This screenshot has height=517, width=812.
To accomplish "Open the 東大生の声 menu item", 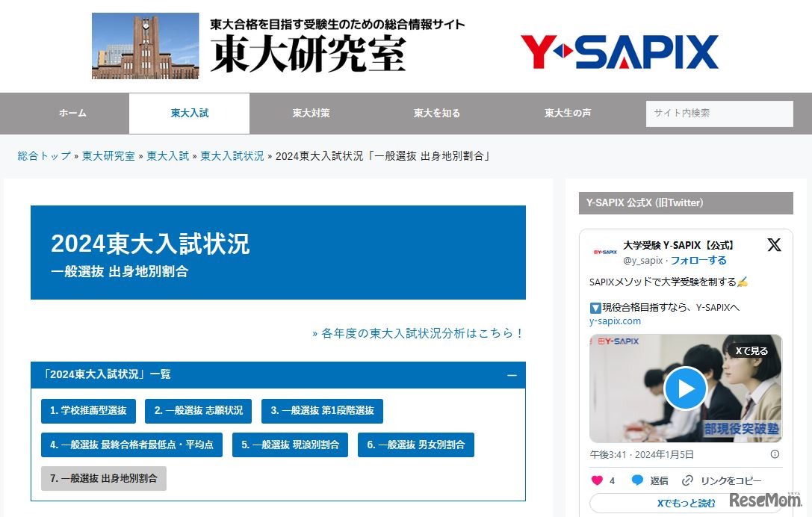I will tap(568, 113).
